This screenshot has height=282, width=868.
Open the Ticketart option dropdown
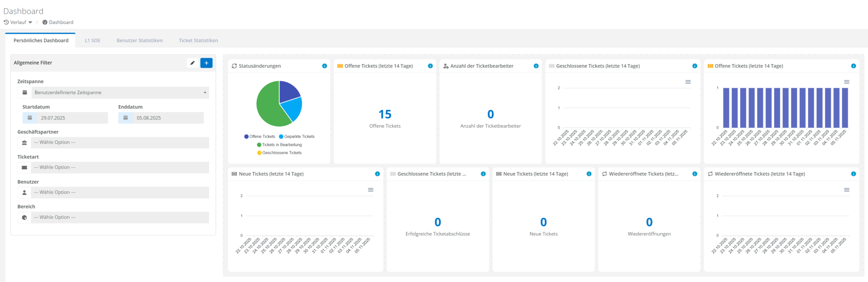pyautogui.click(x=120, y=168)
